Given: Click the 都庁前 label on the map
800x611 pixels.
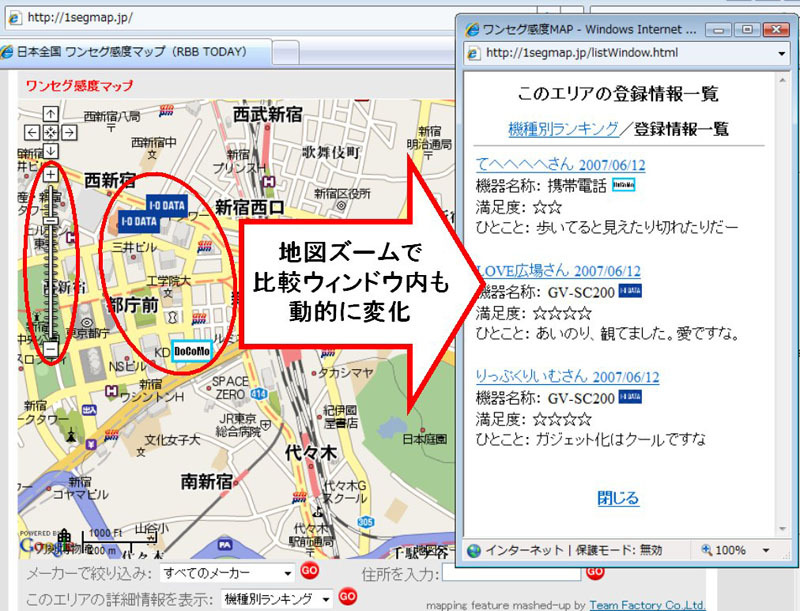Looking at the screenshot, I should click(x=133, y=305).
